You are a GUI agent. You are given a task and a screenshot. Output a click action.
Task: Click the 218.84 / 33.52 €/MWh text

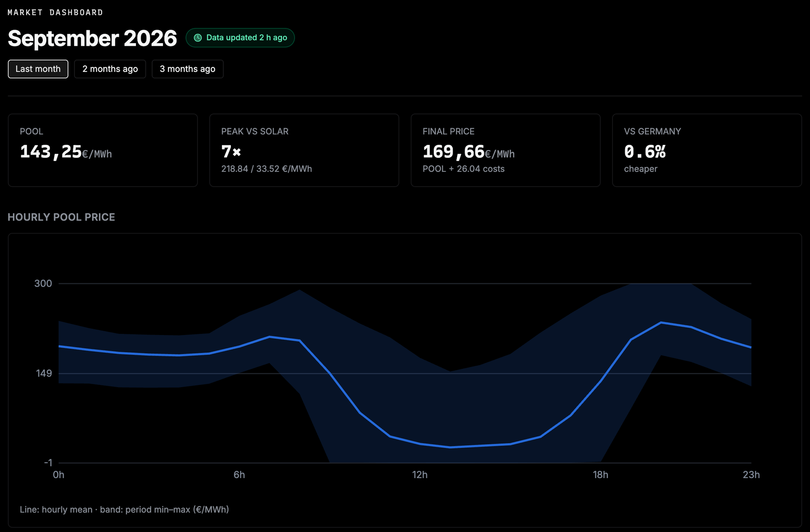click(x=266, y=169)
